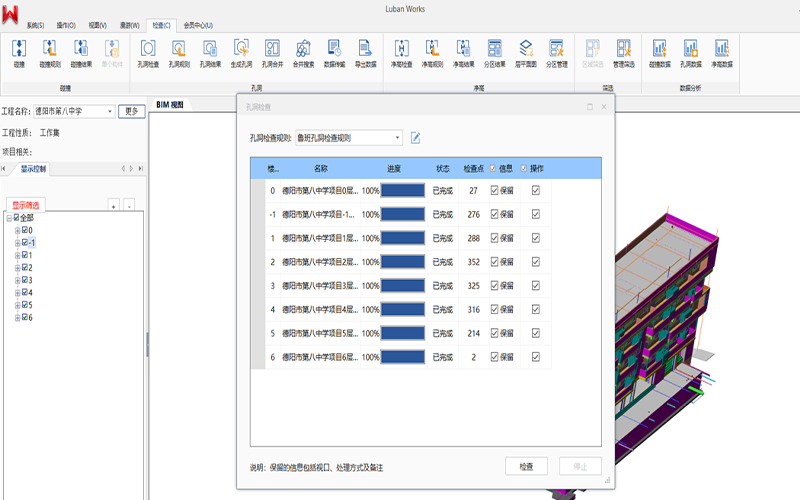Select the 生成孔洞 generate holes tool

(241, 54)
